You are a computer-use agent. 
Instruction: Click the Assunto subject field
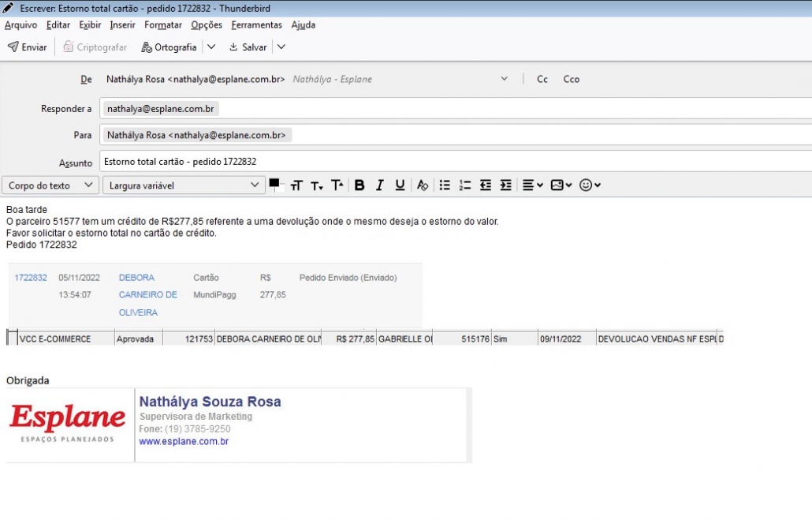click(x=453, y=162)
